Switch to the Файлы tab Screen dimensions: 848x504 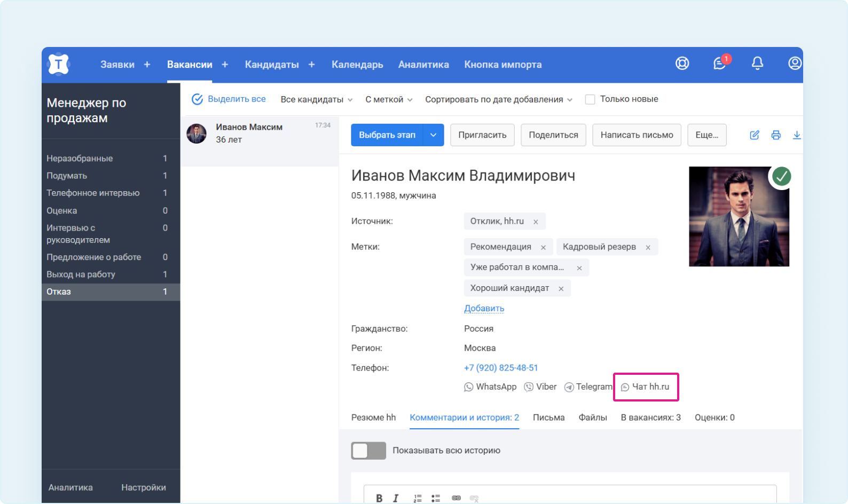click(593, 418)
